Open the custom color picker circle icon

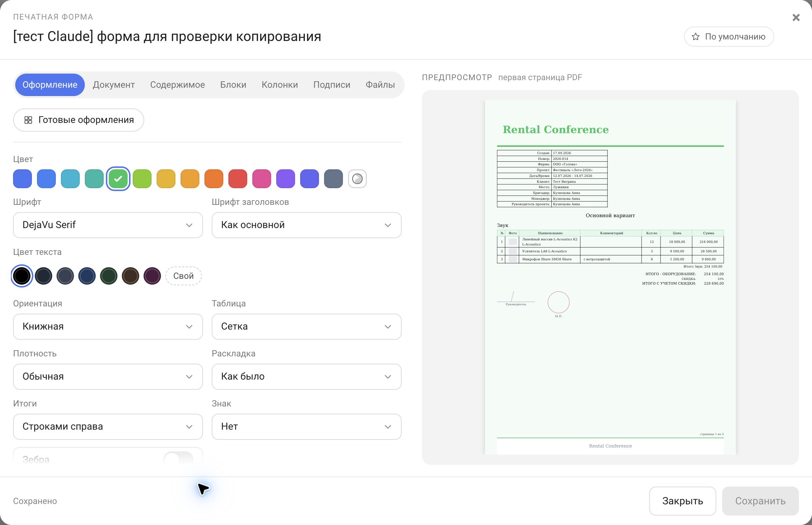[357, 179]
